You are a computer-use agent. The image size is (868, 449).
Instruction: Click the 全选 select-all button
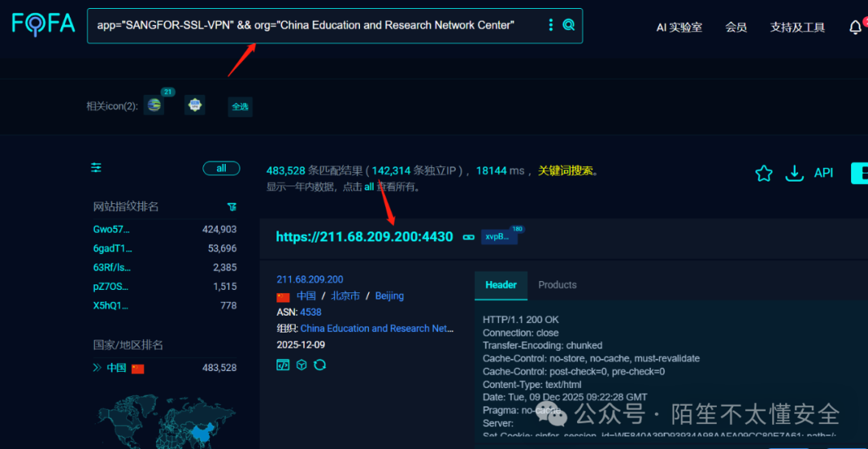click(240, 107)
